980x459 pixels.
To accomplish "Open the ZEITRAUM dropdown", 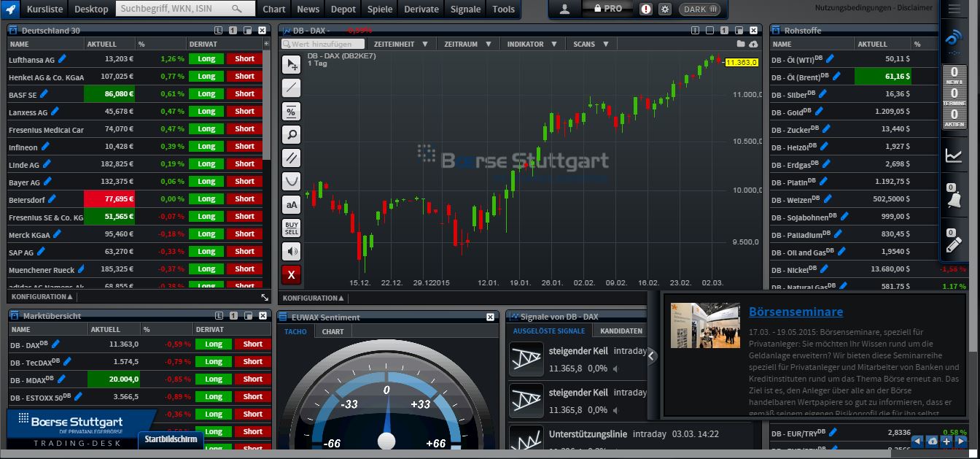I will [x=467, y=44].
